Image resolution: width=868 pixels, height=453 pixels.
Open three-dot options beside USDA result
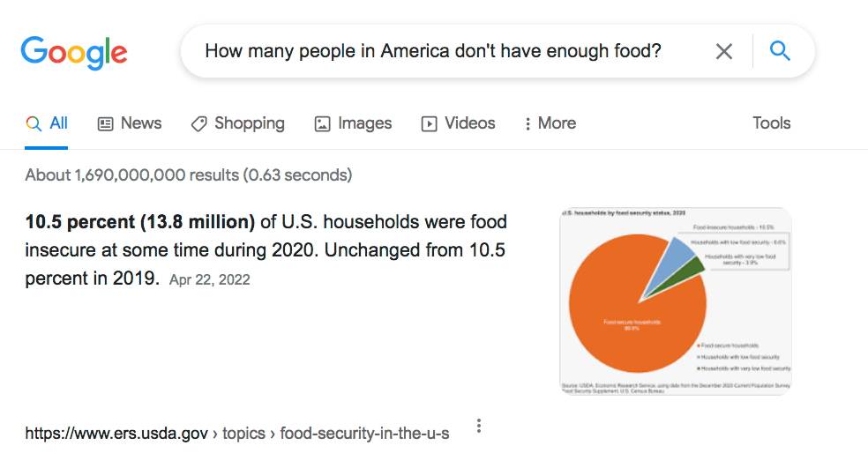click(479, 427)
